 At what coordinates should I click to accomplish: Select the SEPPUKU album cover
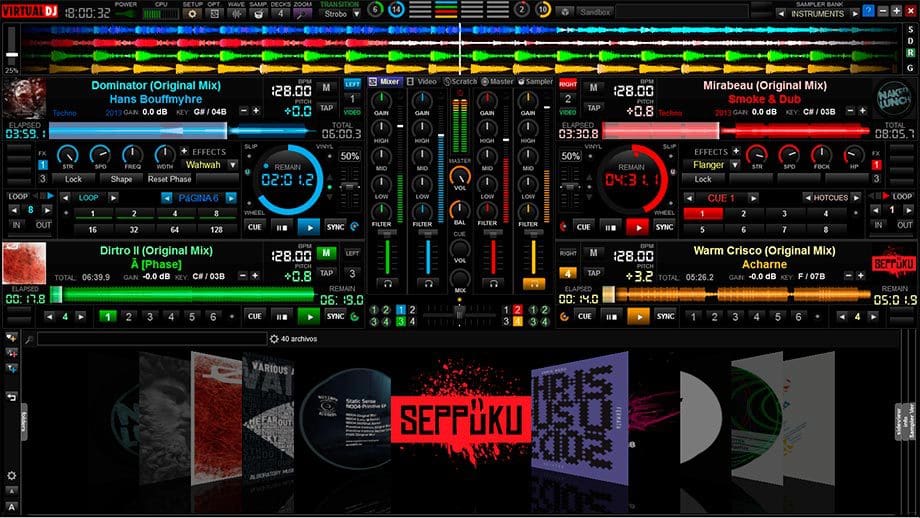(x=461, y=420)
